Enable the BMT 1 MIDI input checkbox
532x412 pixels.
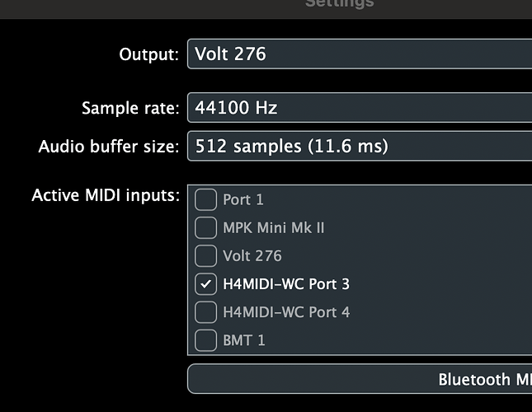205,339
